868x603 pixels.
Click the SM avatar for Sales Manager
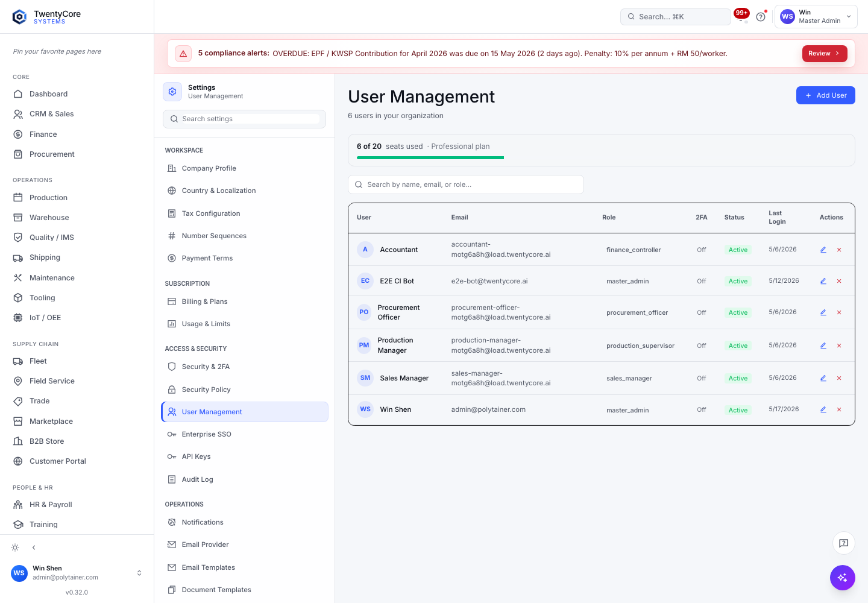coord(365,378)
